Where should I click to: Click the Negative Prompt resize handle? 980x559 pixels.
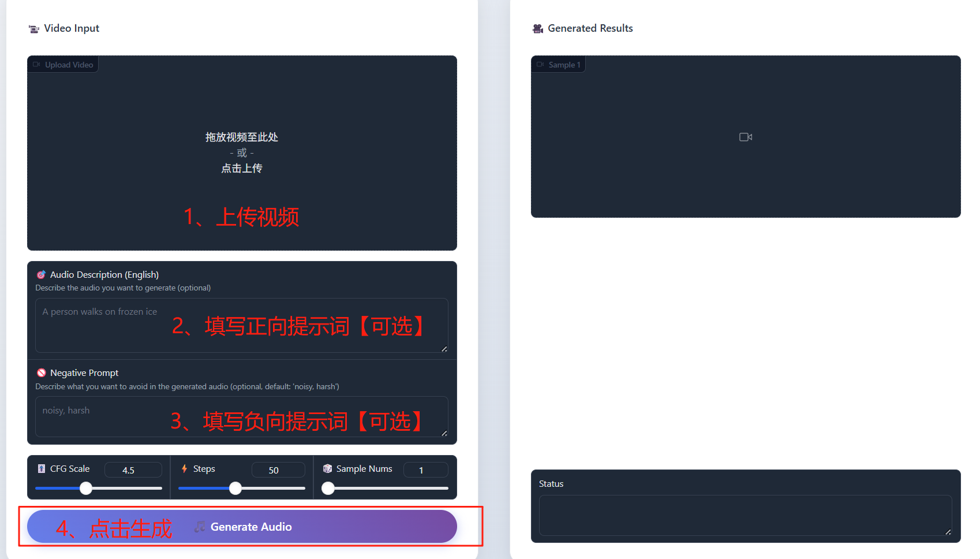pyautogui.click(x=444, y=433)
